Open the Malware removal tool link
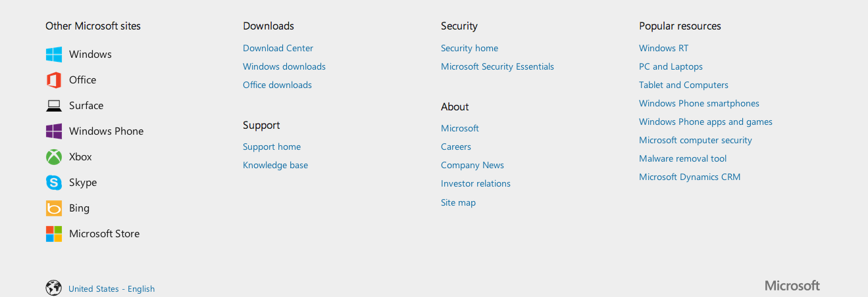This screenshot has width=868, height=297. click(x=683, y=158)
